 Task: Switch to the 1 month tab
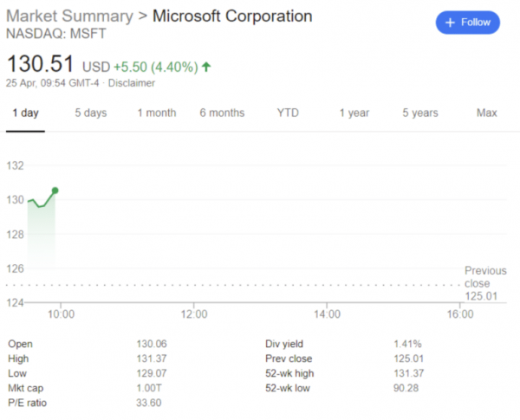(157, 113)
